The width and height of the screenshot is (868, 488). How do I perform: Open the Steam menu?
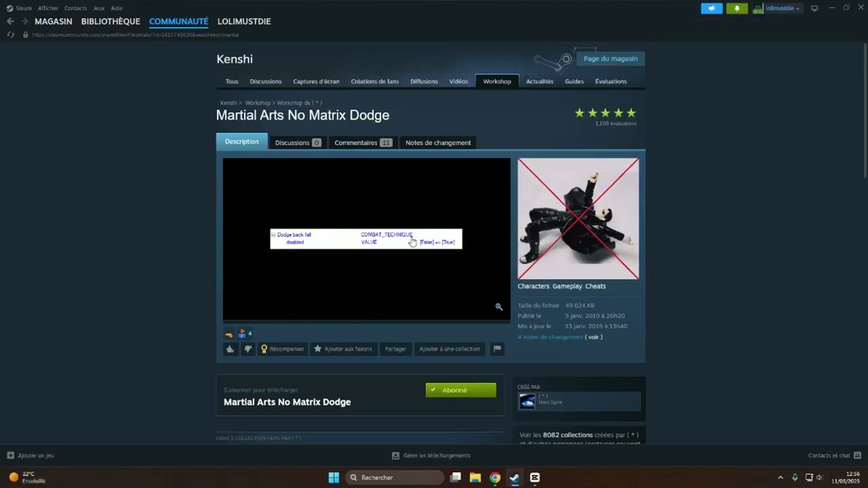tap(24, 8)
